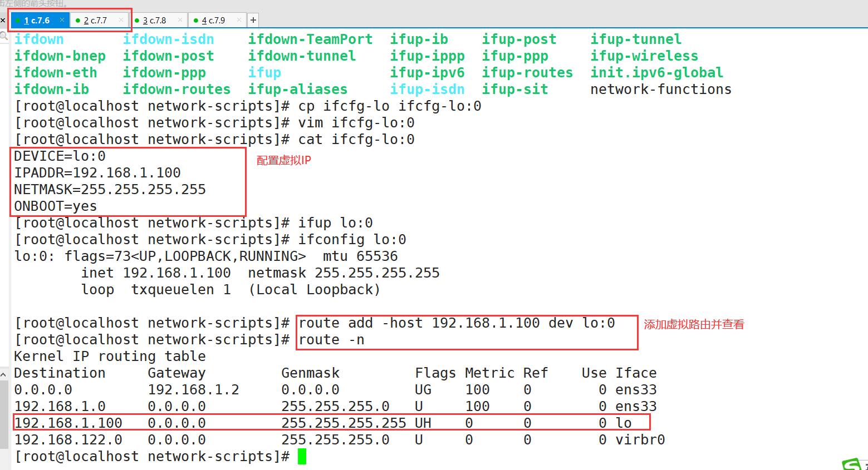The image size is (868, 470).
Task: Click the Gateway column header
Action: tap(176, 373)
